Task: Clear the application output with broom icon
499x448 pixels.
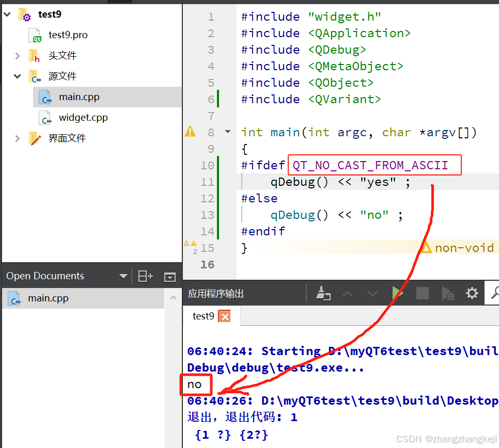Action: [323, 294]
